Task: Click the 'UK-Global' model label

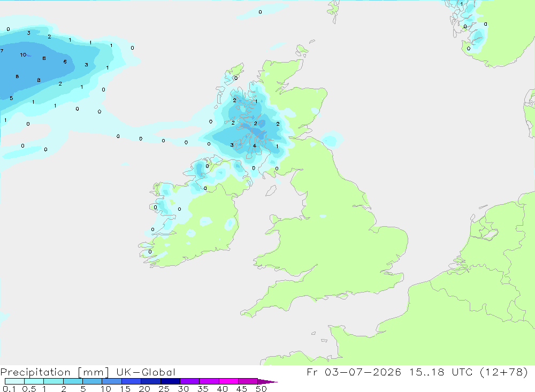Action: tap(146, 372)
